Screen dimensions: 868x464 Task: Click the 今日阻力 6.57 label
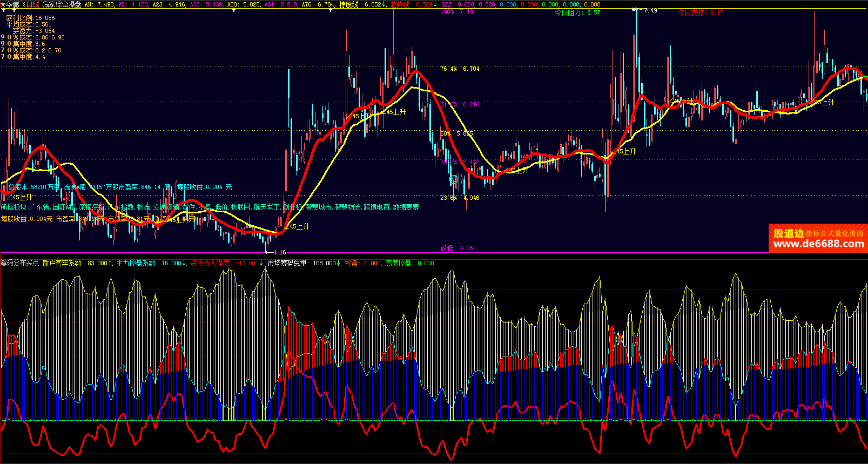pyautogui.click(x=577, y=12)
